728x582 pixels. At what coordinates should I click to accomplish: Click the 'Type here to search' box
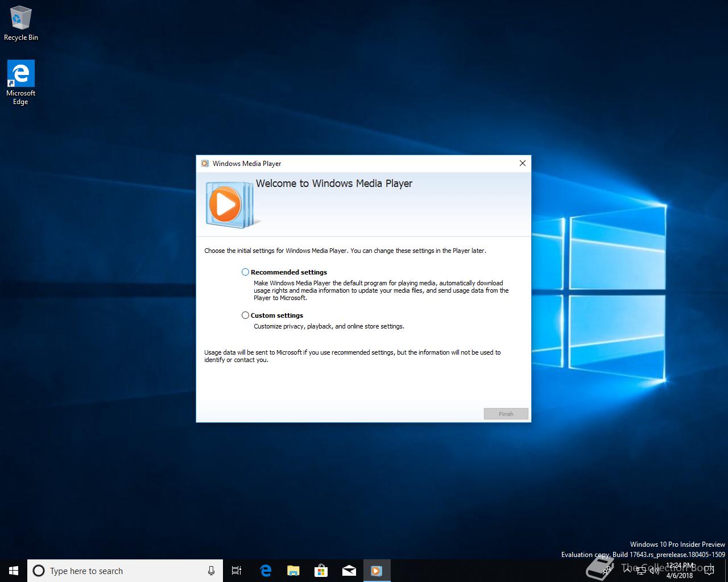(125, 571)
